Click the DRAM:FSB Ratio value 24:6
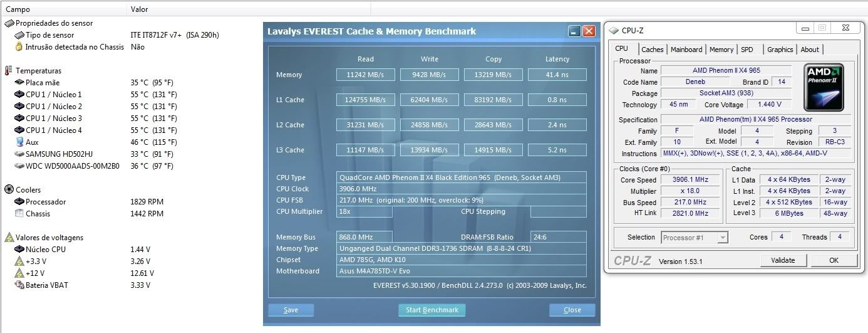This screenshot has height=333, width=868. 559,237
